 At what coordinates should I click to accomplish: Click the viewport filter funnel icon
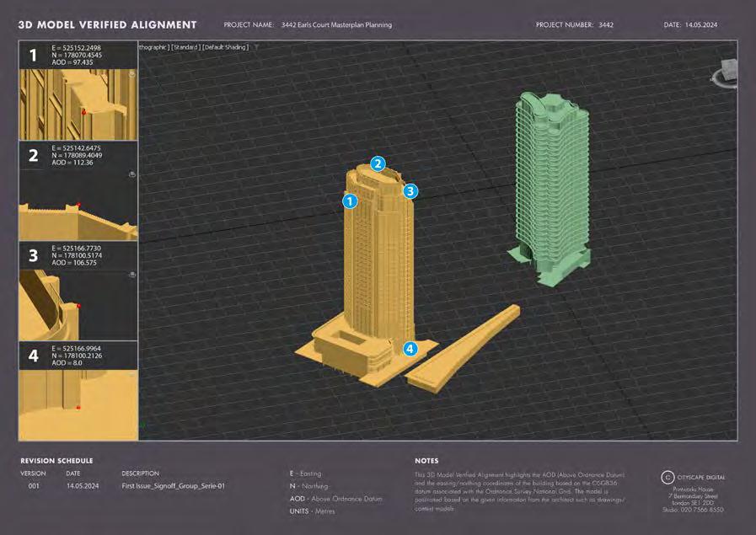256,47
